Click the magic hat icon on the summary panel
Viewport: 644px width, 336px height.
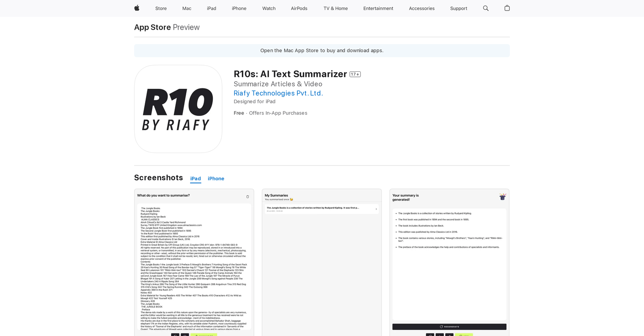point(502,197)
